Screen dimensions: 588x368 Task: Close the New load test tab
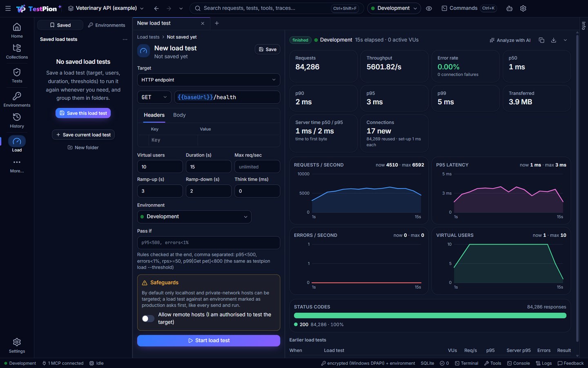coord(203,23)
